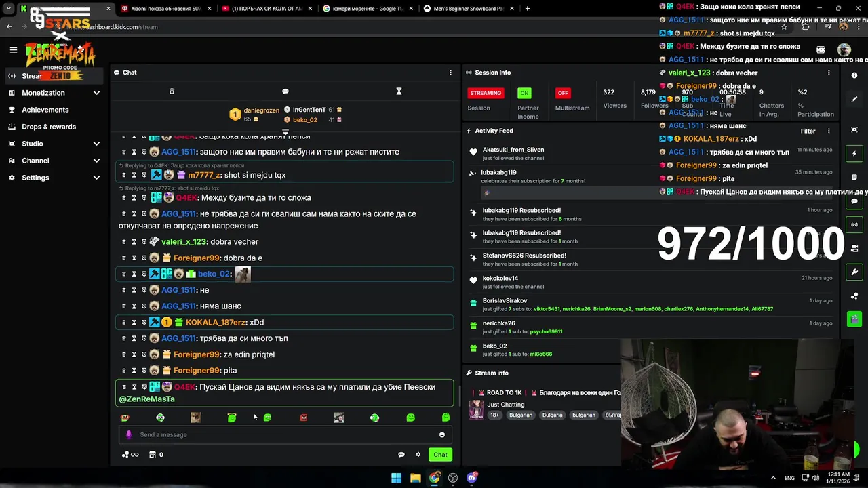Open Drops & rewards sidebar item
The width and height of the screenshot is (868, 488).
(x=49, y=127)
